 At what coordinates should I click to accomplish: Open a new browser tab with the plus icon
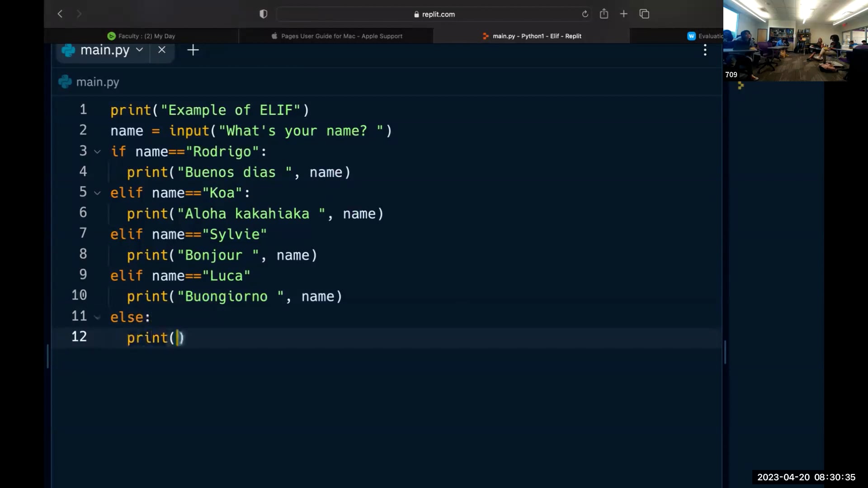click(623, 14)
